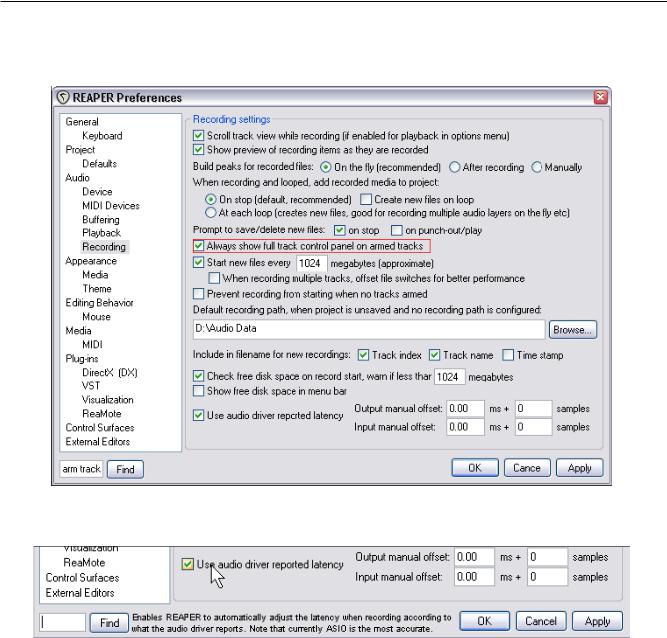Click Output manual offset ms field in dialog
Viewport: 667px width, 638px height.
tap(465, 408)
